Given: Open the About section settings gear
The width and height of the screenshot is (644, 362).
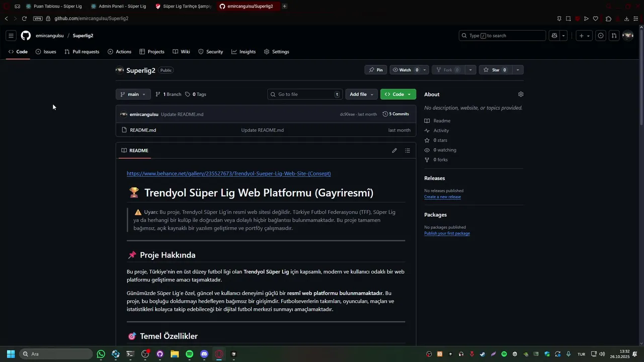Looking at the screenshot, I should click(521, 94).
